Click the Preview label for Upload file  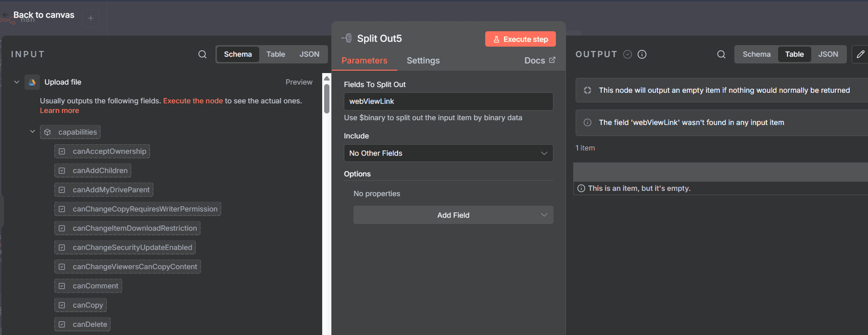tap(299, 82)
